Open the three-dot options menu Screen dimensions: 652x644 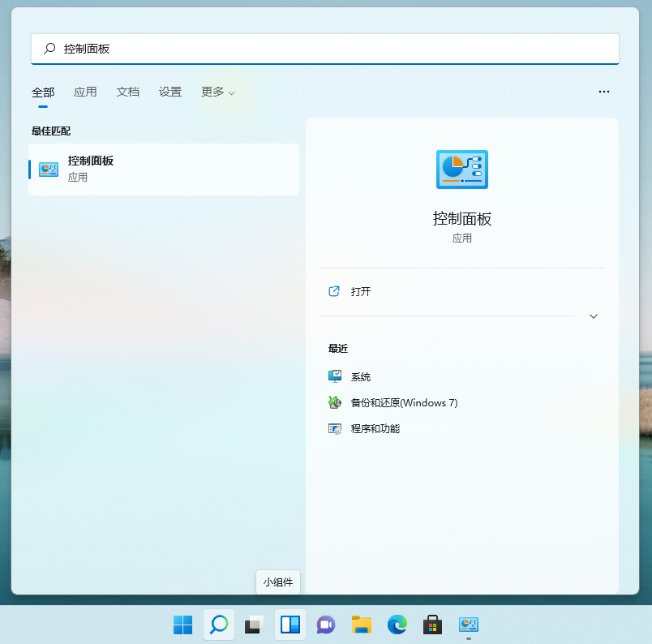pyautogui.click(x=603, y=92)
